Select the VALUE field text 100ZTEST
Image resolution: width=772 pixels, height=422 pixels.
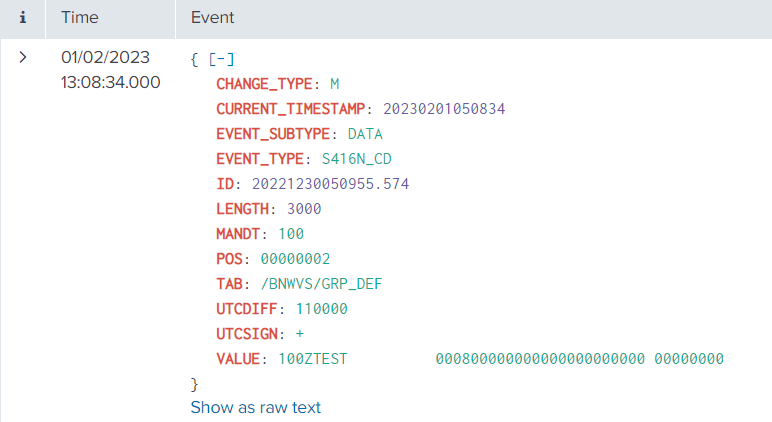coord(312,359)
